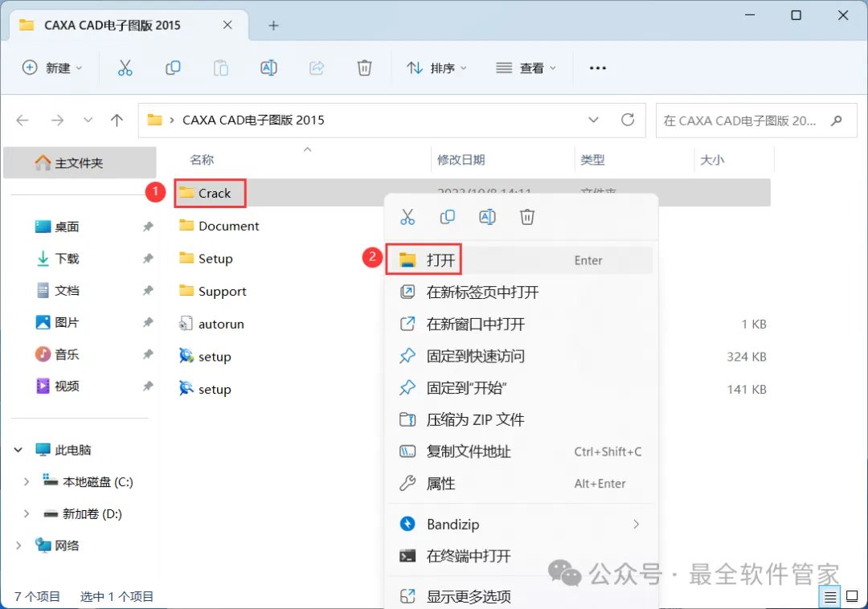The width and height of the screenshot is (868, 609).
Task: Select the Setup folder
Action: click(x=206, y=259)
